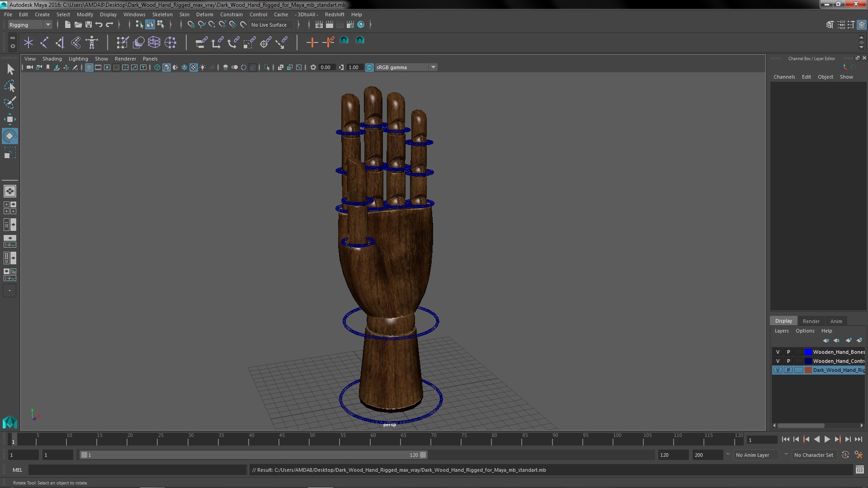Open the Panels menu in viewport
This screenshot has width=868, height=488.
click(x=150, y=58)
